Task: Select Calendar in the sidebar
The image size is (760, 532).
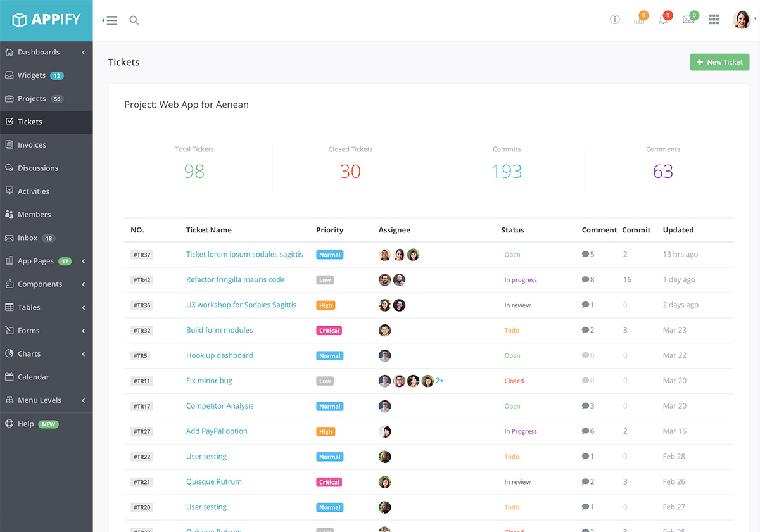Action: 33,377
